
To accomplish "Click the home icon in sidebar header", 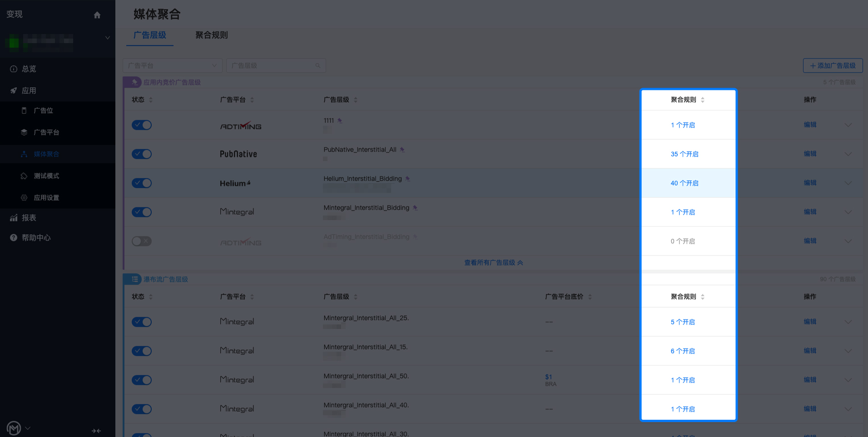I will point(97,15).
